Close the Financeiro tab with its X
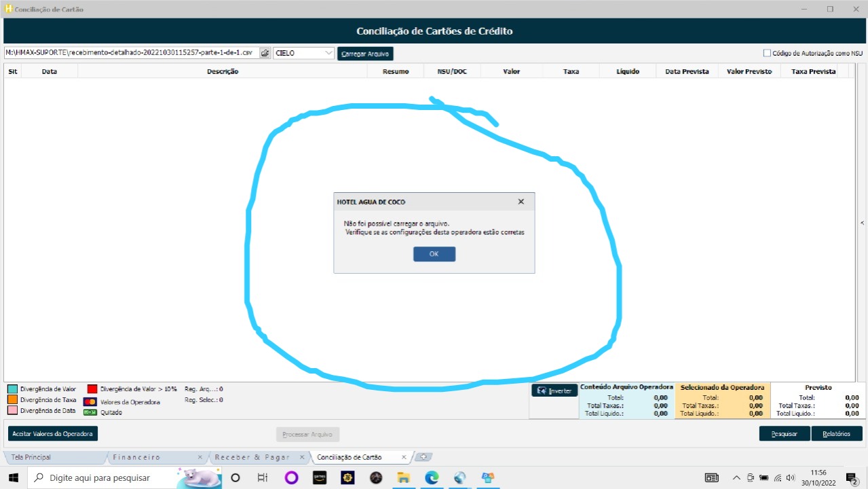 [200, 457]
